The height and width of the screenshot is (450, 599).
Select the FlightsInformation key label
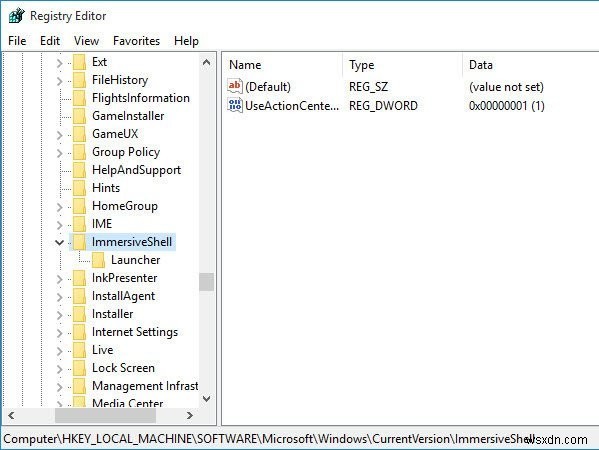[x=141, y=98]
